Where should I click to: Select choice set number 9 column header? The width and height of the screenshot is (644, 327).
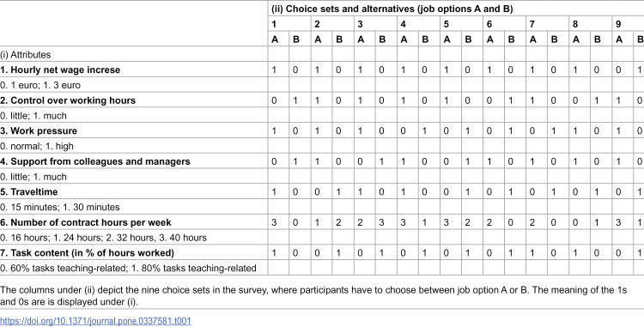(x=618, y=24)
